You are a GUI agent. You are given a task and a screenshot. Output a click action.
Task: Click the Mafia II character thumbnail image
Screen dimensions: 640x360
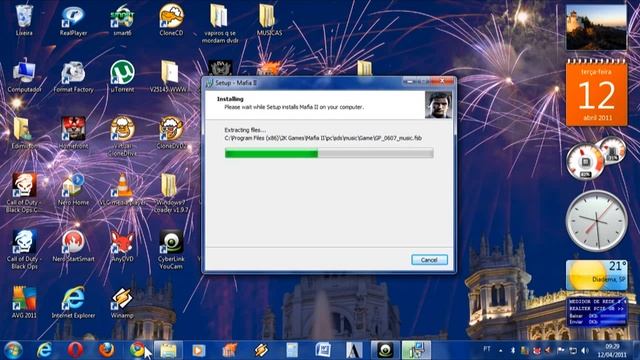[x=438, y=105]
